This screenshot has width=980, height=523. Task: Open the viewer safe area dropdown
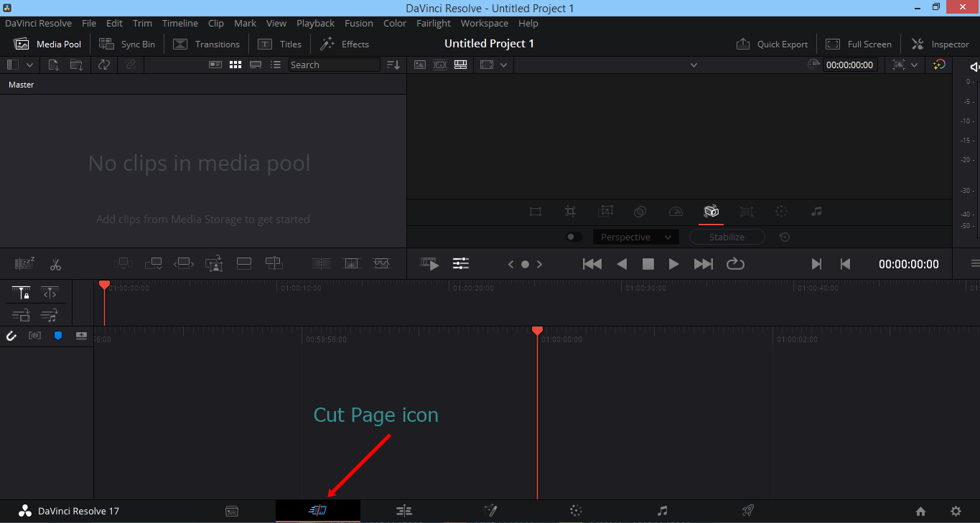[503, 65]
